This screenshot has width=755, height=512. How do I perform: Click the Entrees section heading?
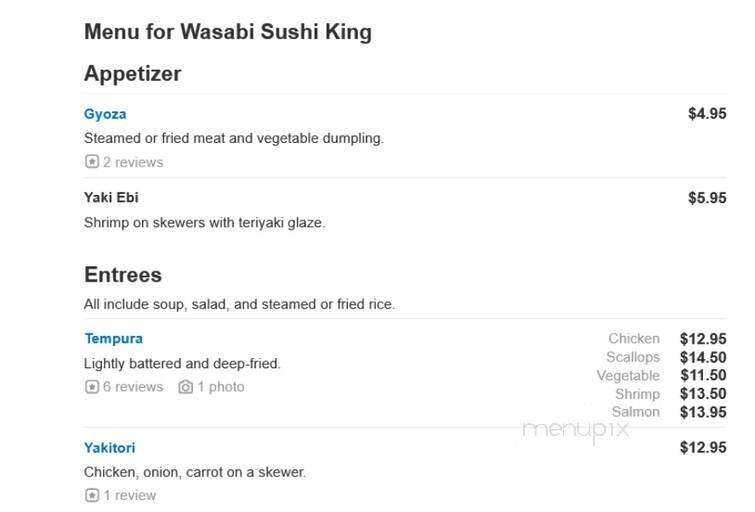(x=122, y=275)
